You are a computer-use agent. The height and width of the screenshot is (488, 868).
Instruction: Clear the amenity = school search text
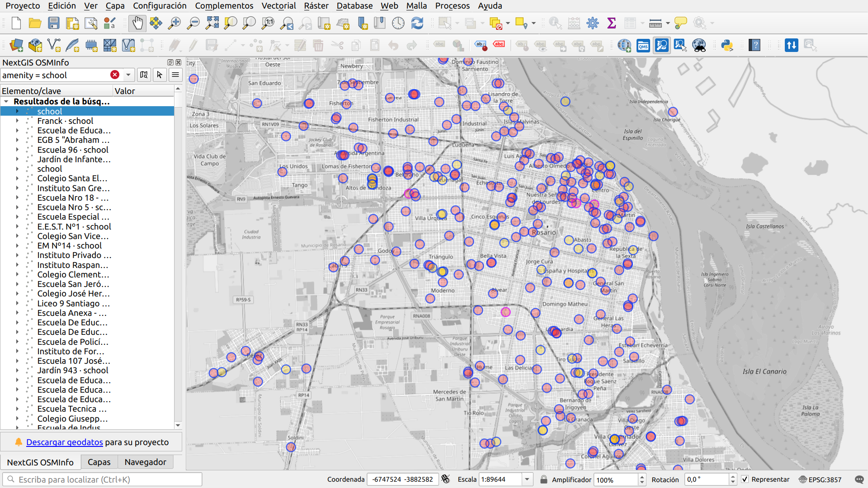coord(115,75)
